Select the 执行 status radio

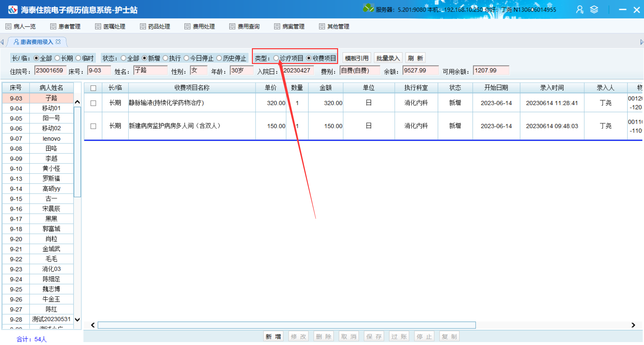coord(165,58)
